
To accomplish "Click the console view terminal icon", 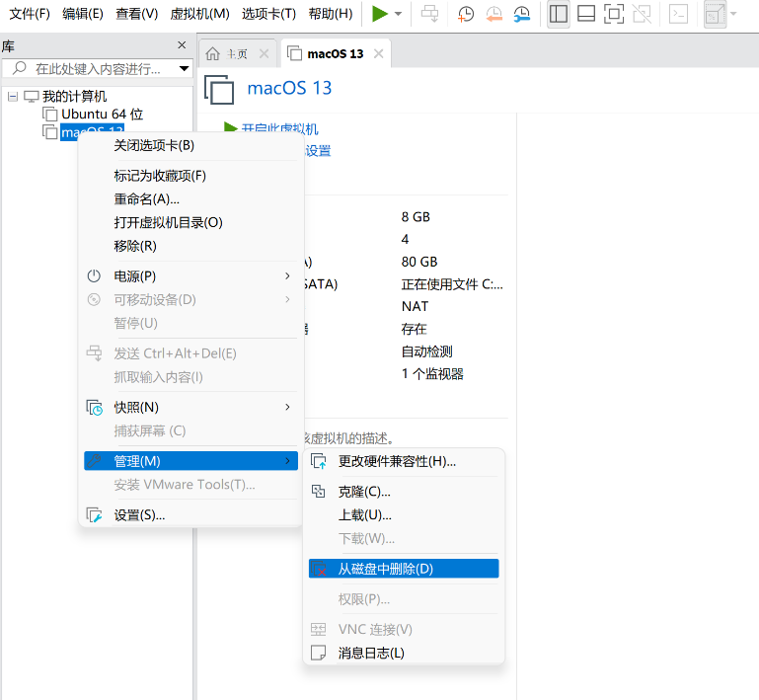I will coord(678,14).
